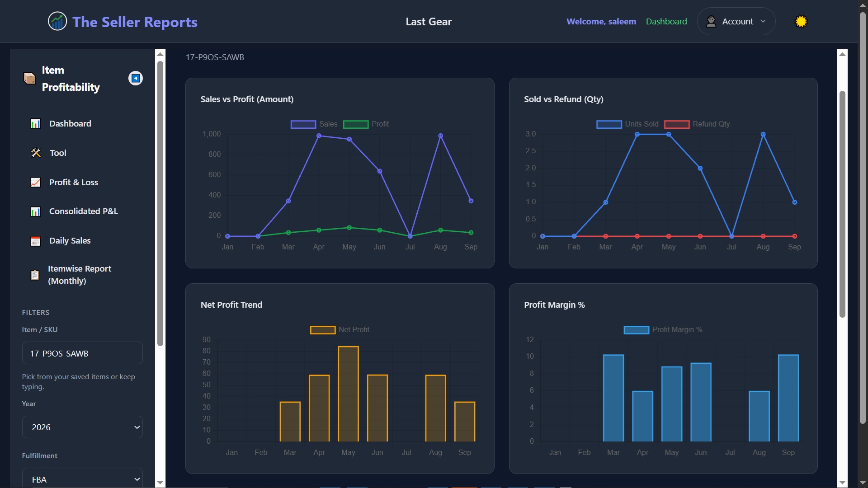This screenshot has width=868, height=488.
Task: Click main content scrollbar thumb
Action: coord(842,204)
